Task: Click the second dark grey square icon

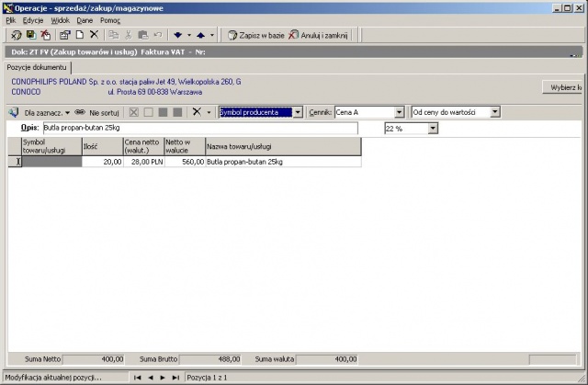Action: pos(177,112)
